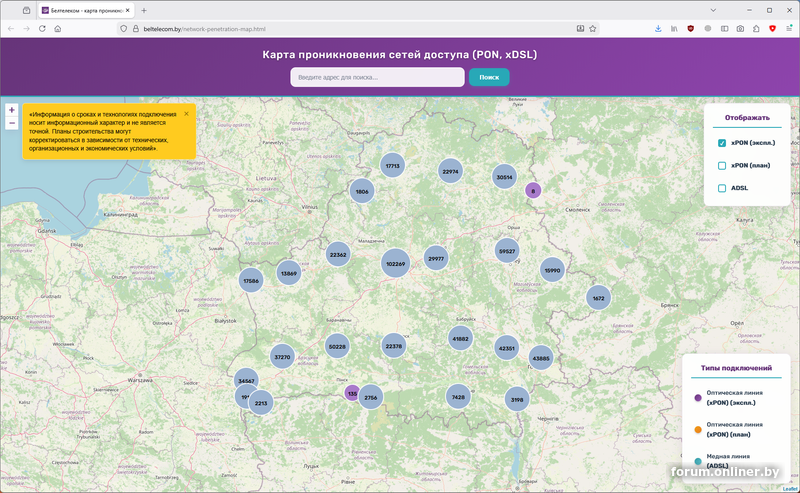Close the yellow information notice

(x=186, y=114)
